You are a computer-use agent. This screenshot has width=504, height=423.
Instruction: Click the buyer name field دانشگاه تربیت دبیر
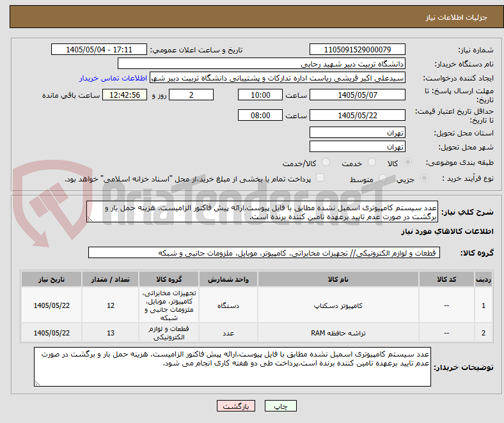pyautogui.click(x=262, y=64)
